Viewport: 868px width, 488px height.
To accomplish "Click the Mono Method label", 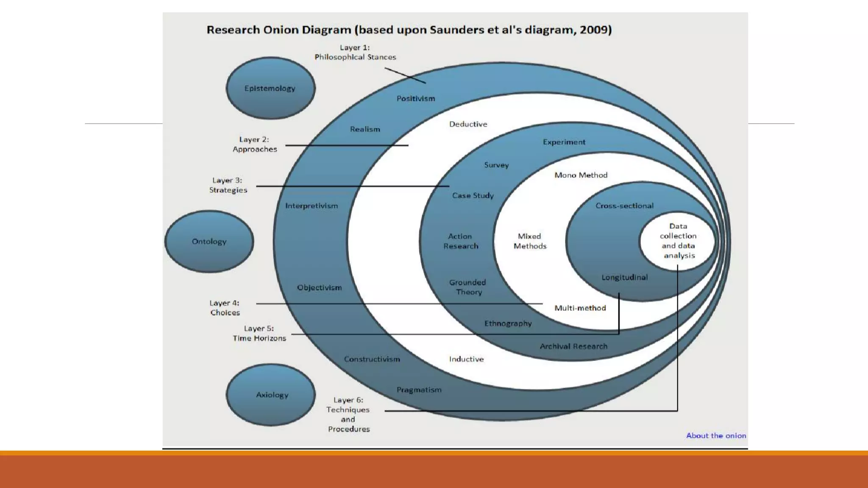I will tap(581, 175).
